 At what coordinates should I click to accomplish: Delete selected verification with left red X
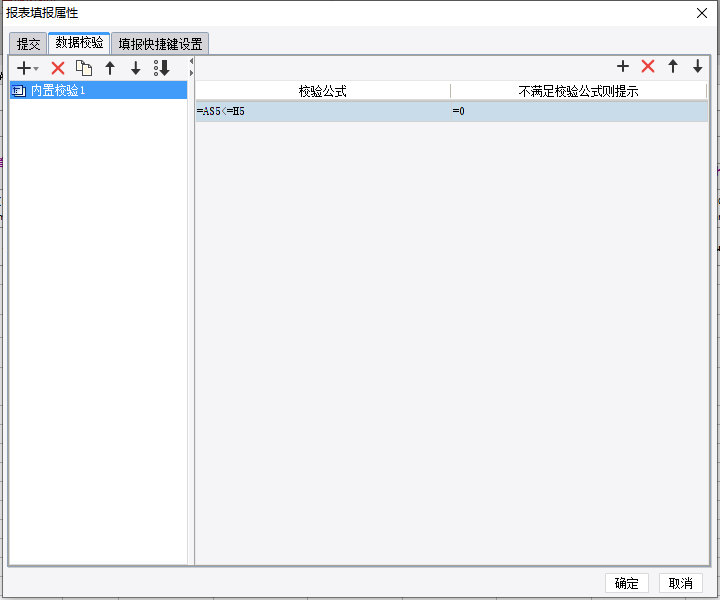pos(58,68)
